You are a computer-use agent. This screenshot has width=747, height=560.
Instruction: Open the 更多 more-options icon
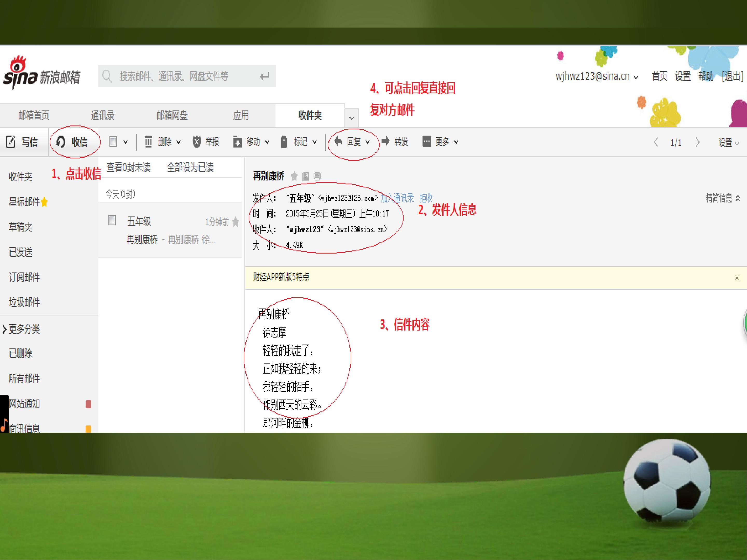(426, 141)
